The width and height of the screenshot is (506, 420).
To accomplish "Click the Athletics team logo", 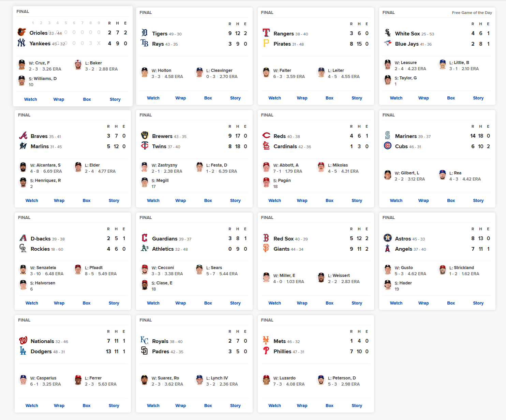I will click(x=145, y=248).
